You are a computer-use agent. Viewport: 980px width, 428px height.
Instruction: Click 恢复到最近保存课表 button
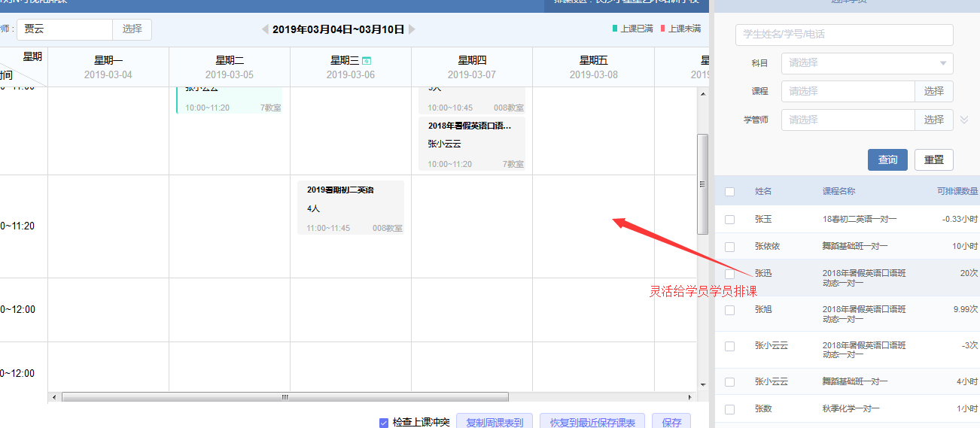592,421
